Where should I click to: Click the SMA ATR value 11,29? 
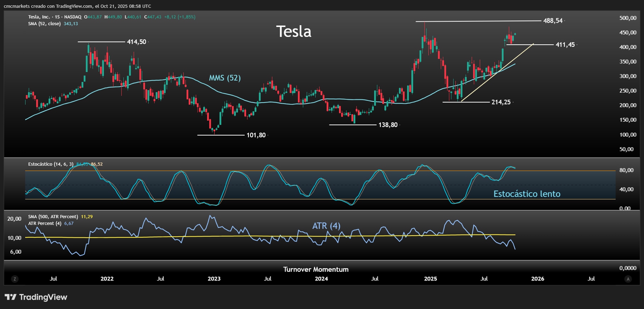87,217
